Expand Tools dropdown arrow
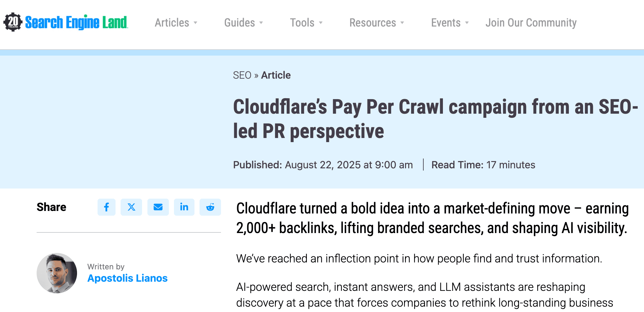 tap(321, 23)
